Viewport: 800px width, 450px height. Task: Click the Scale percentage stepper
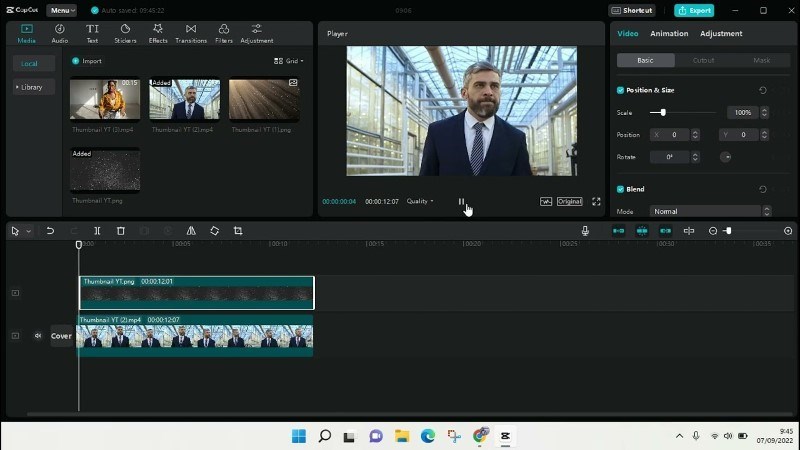click(764, 113)
